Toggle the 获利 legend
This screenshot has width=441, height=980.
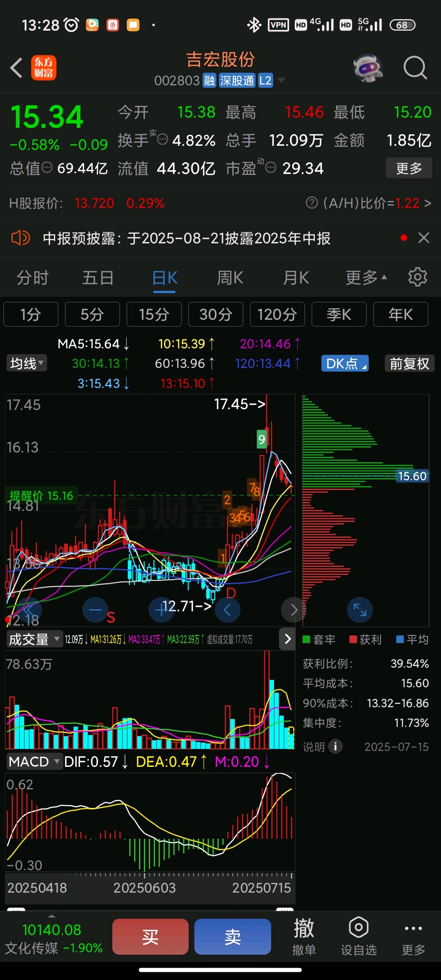click(x=365, y=639)
